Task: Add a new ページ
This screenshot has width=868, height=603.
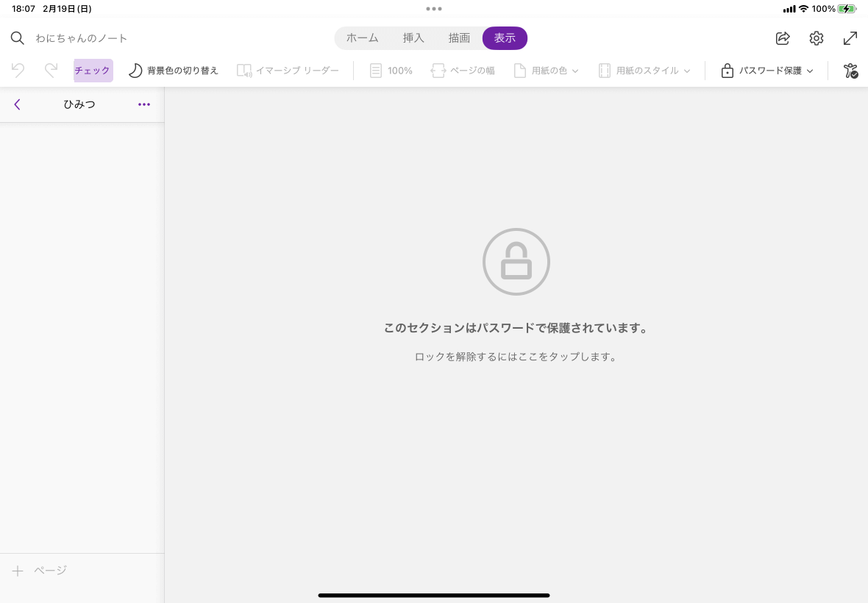Action: click(40, 571)
